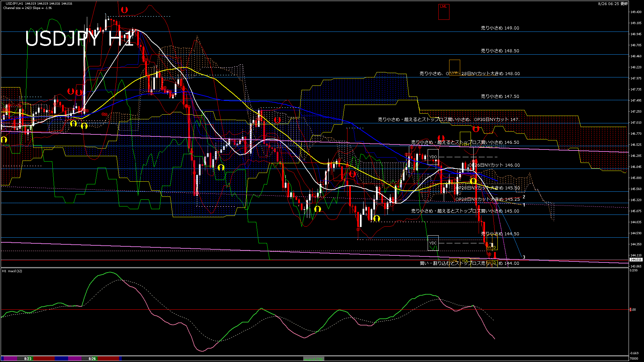Click the 28日NYカット大きめ 148.00 label

click(491, 74)
